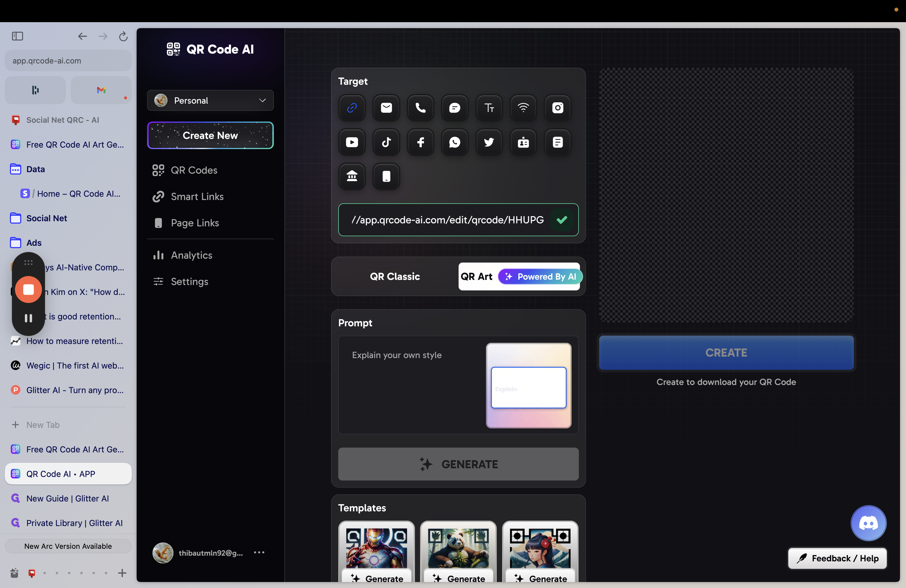
Task: Add a new Arc space with plus
Action: (x=122, y=573)
